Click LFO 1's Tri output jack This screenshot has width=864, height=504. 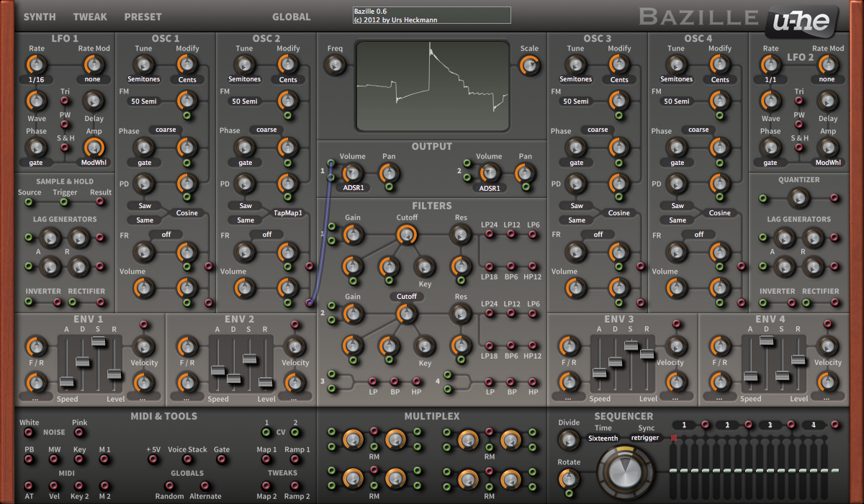[65, 101]
